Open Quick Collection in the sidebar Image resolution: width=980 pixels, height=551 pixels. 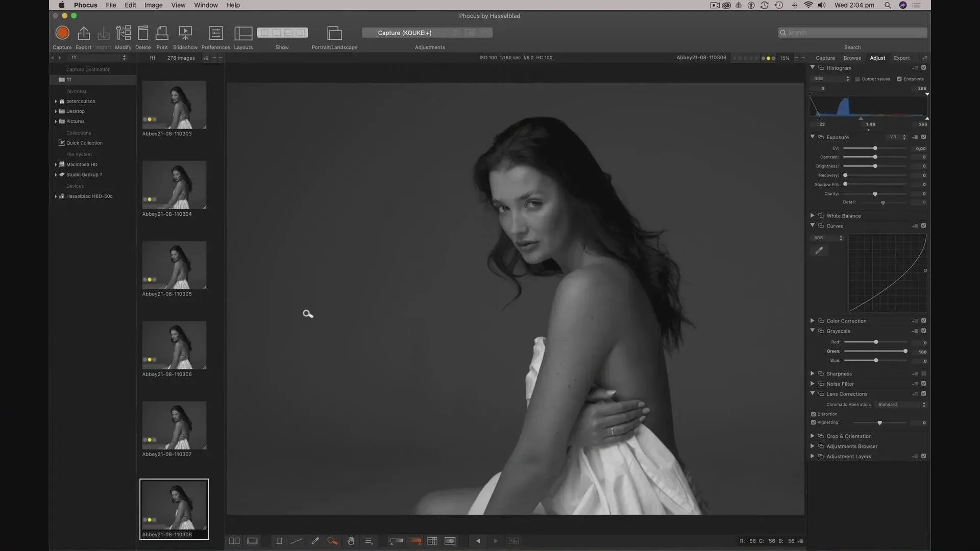coord(84,143)
